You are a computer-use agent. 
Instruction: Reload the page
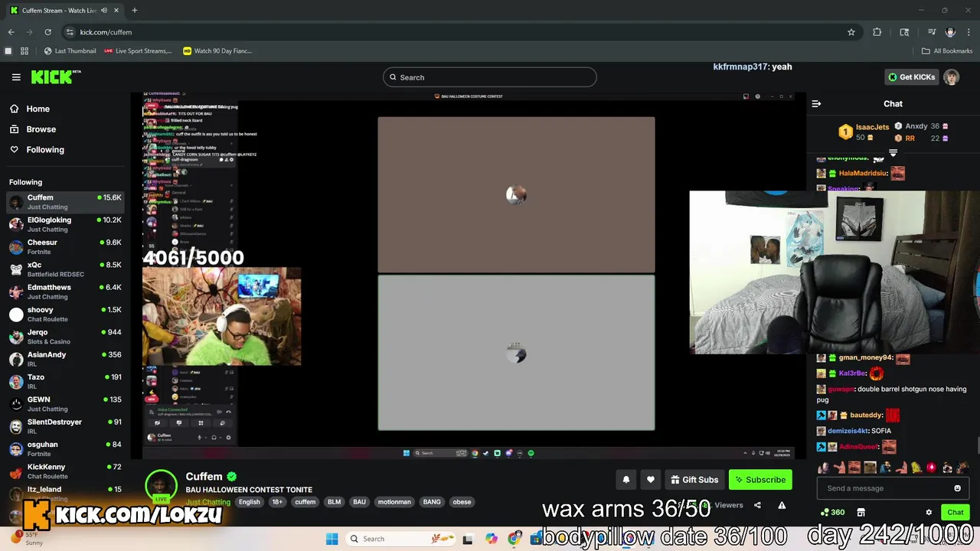(x=47, y=32)
